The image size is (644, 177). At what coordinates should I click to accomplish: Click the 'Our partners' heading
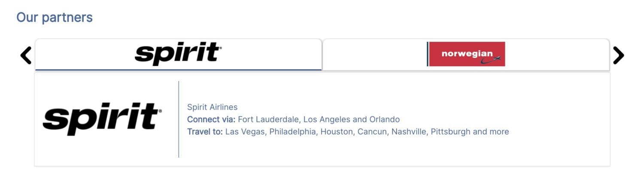[x=55, y=18]
